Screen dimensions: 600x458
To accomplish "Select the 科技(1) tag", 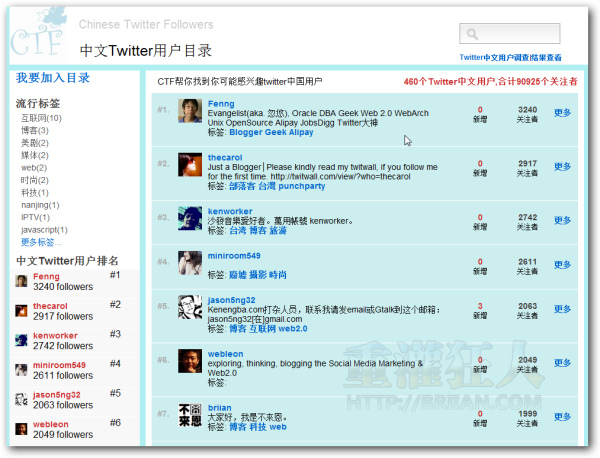I will (35, 192).
